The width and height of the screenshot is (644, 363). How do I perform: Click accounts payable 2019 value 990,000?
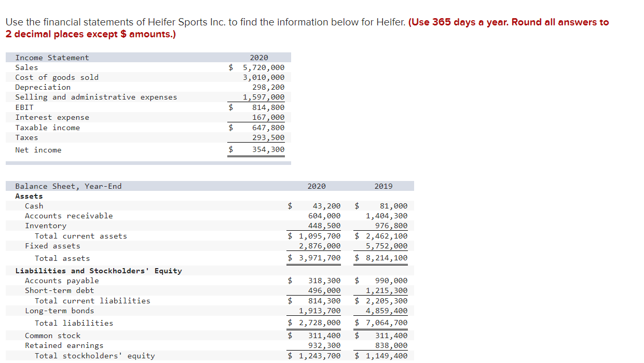(x=391, y=281)
